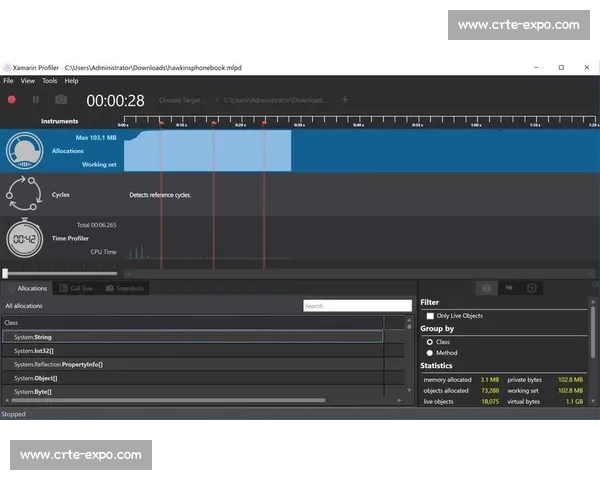Toggle Only Live Objects checkbox
The width and height of the screenshot is (600, 480).
coord(430,316)
